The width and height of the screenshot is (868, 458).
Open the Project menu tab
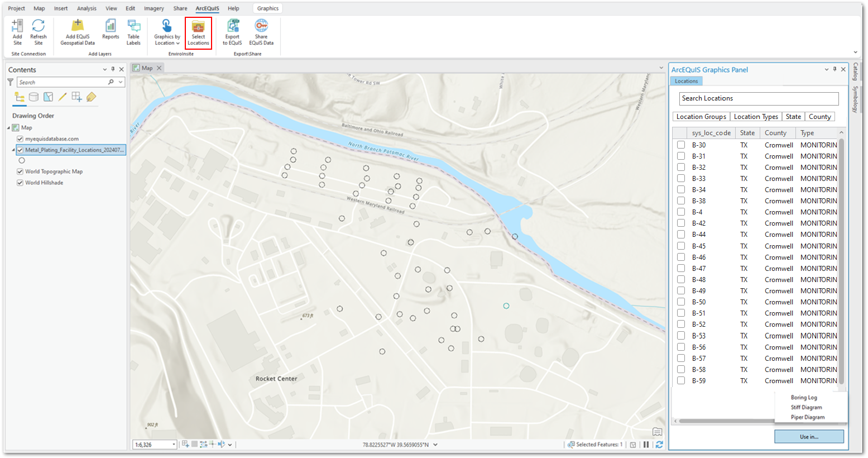click(16, 8)
